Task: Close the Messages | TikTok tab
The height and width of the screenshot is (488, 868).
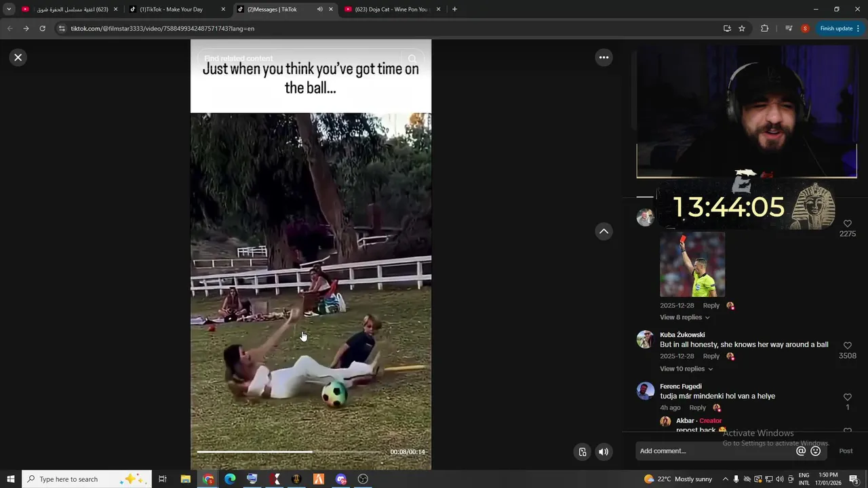Action: point(331,9)
